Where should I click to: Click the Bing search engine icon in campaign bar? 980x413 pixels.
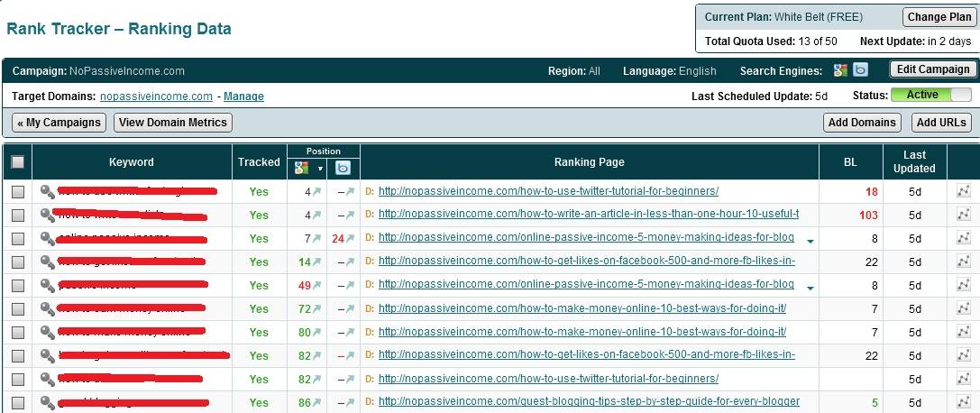tap(861, 70)
